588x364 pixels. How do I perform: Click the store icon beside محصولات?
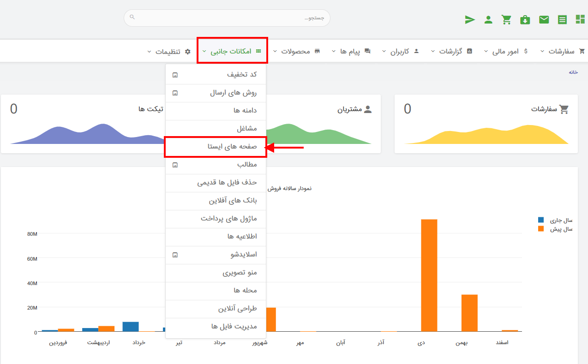tap(317, 51)
